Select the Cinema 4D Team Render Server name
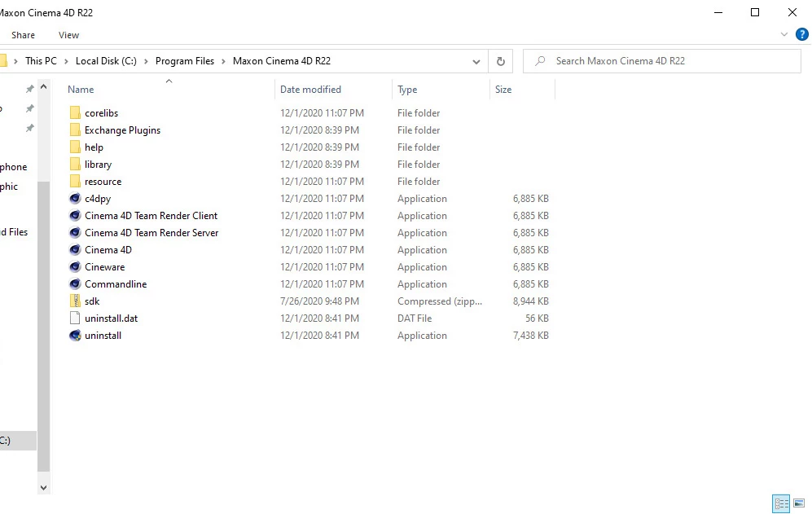 151,233
